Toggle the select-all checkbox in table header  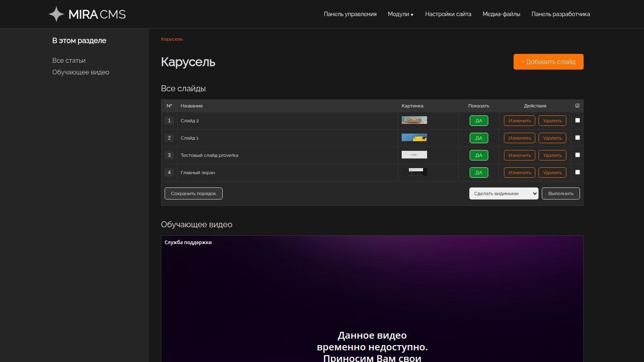[x=577, y=106]
